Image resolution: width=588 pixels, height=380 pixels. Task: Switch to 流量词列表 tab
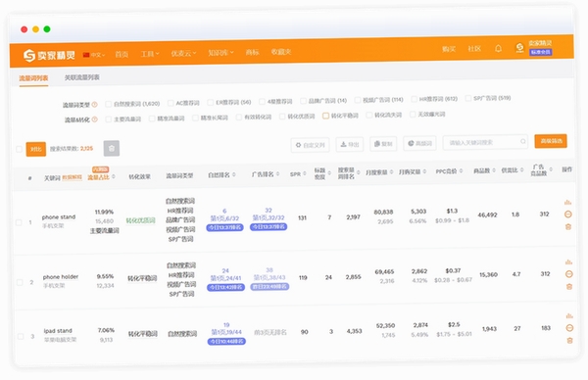point(33,78)
